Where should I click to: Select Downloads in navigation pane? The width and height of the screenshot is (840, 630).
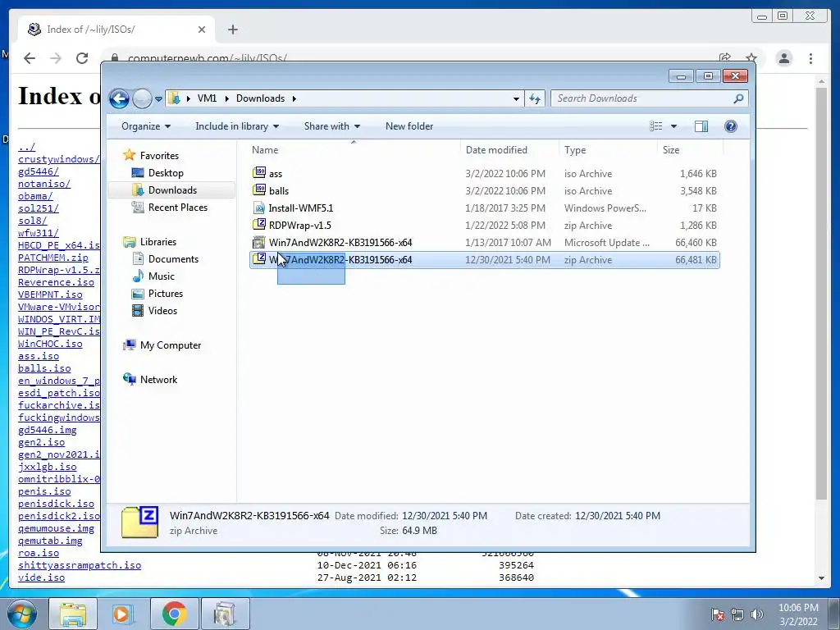tap(172, 190)
